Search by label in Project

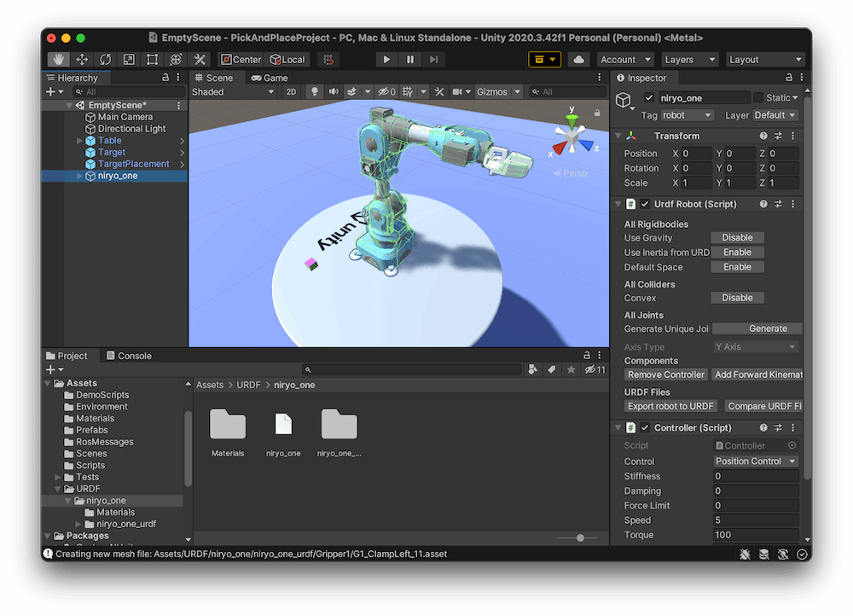[552, 369]
